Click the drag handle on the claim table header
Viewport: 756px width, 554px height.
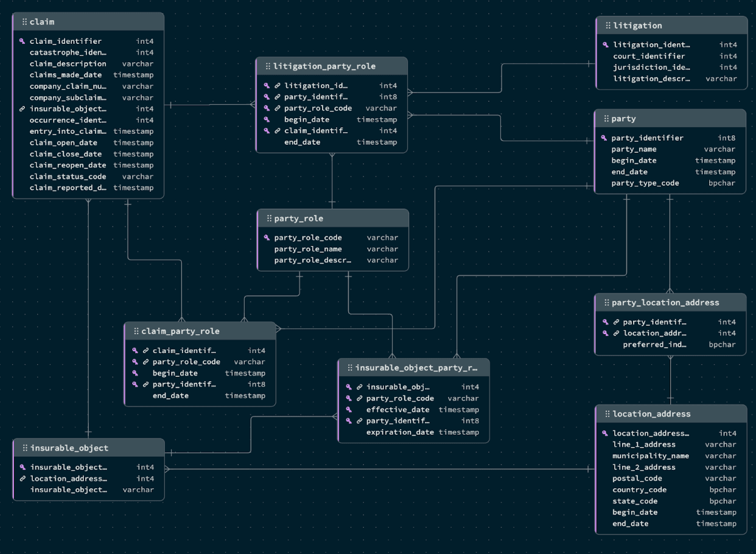(24, 22)
